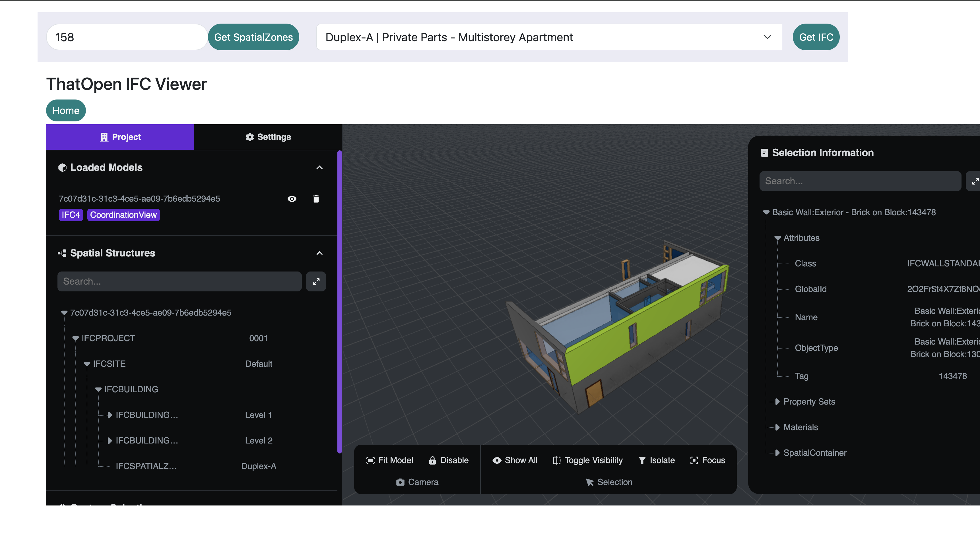Collapse the Attributes node
This screenshot has width=980, height=545.
pos(778,238)
